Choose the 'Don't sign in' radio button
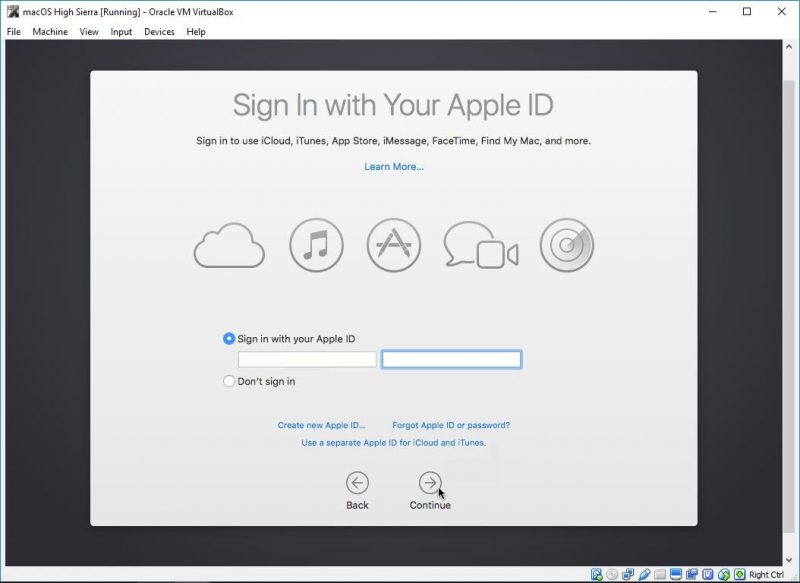 click(x=229, y=381)
